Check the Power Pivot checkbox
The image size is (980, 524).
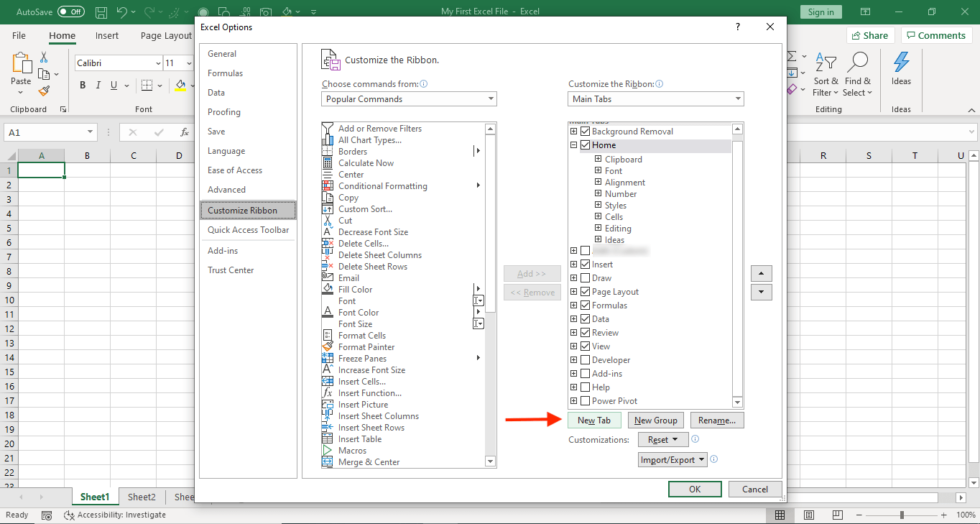click(585, 401)
